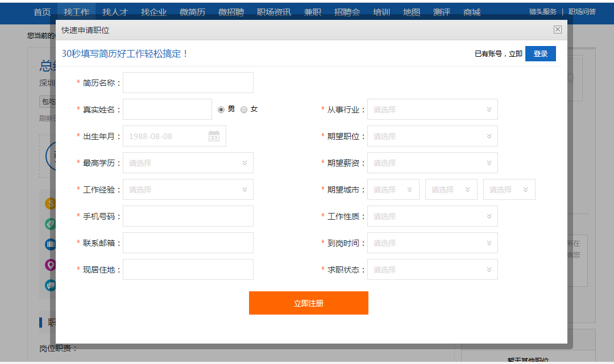
Task: Select the 男 gender radio button
Action: (221, 110)
